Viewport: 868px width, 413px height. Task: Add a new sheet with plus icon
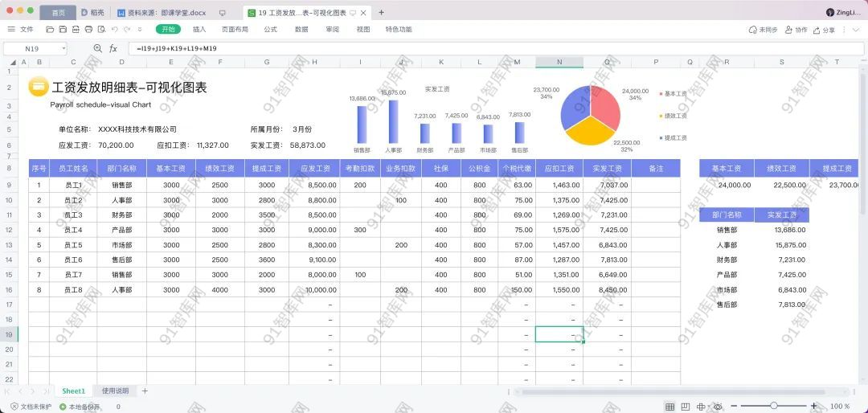click(145, 391)
